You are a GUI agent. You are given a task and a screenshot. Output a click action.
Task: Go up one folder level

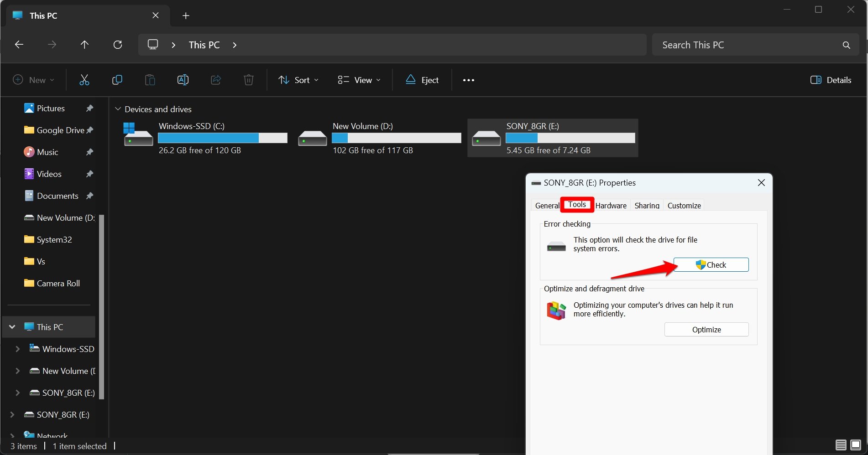pos(84,45)
